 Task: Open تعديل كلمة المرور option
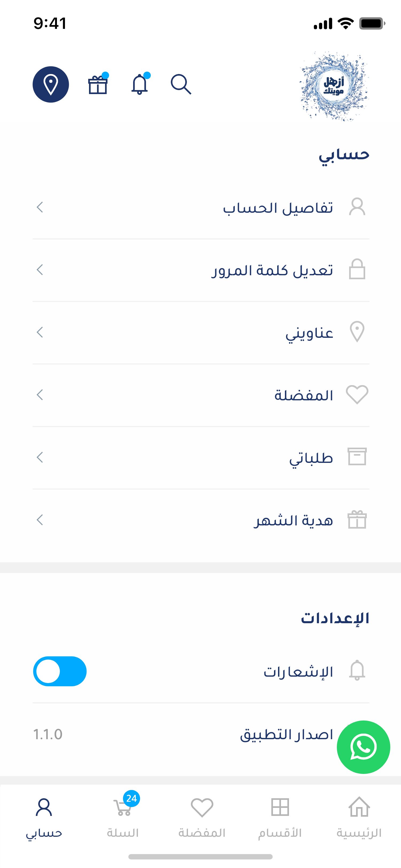(x=272, y=270)
